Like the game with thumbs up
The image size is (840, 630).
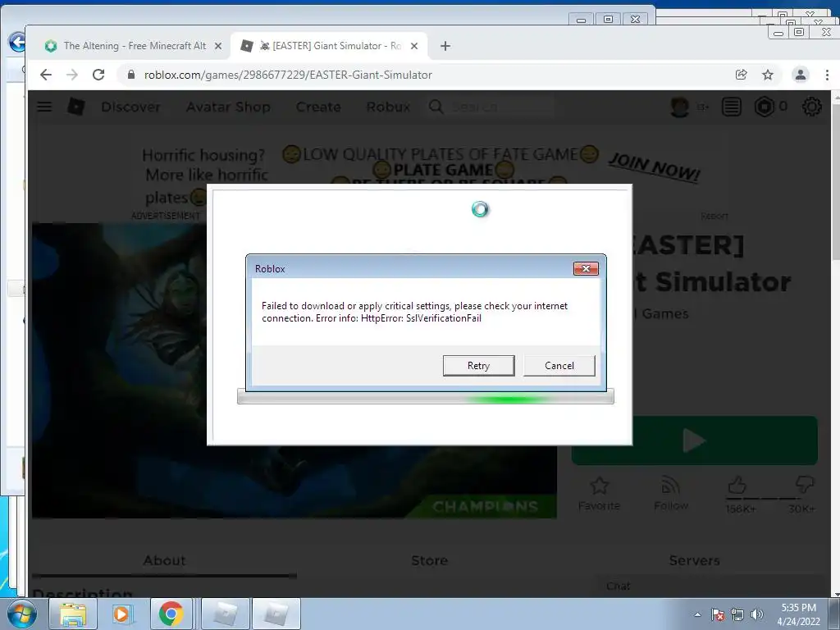737,486
